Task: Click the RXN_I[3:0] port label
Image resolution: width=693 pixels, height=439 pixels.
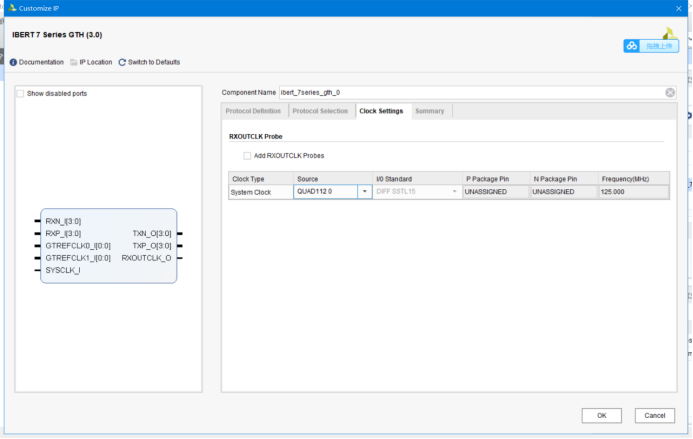Action: click(63, 221)
